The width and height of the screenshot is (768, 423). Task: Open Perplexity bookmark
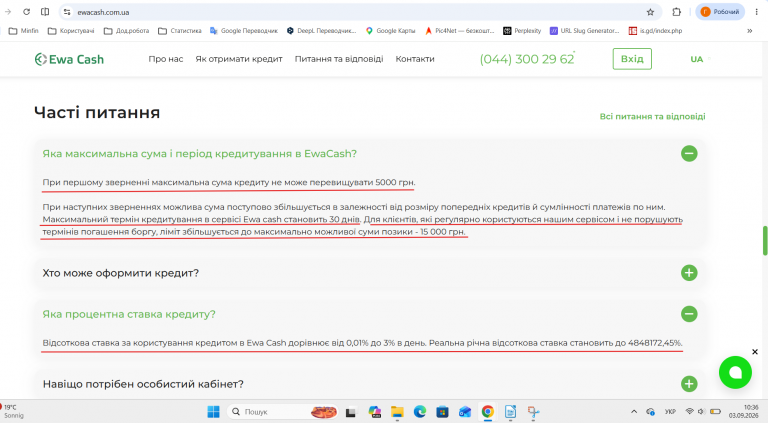point(522,30)
